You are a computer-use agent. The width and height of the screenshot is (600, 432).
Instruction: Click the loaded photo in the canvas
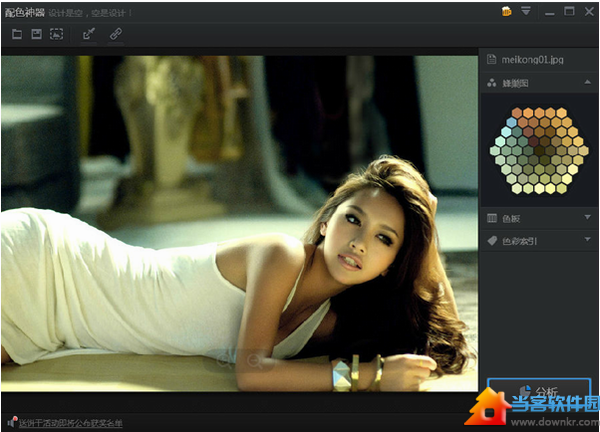click(240, 220)
